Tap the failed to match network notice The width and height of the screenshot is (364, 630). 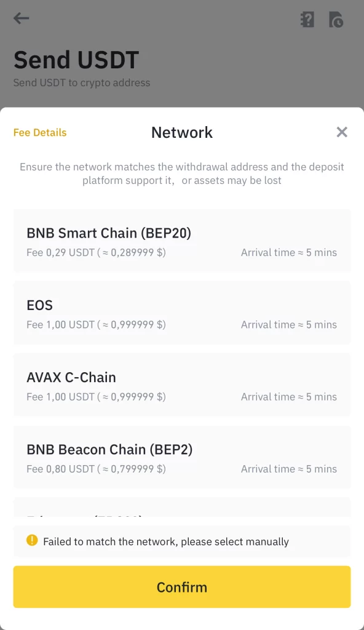(182, 541)
